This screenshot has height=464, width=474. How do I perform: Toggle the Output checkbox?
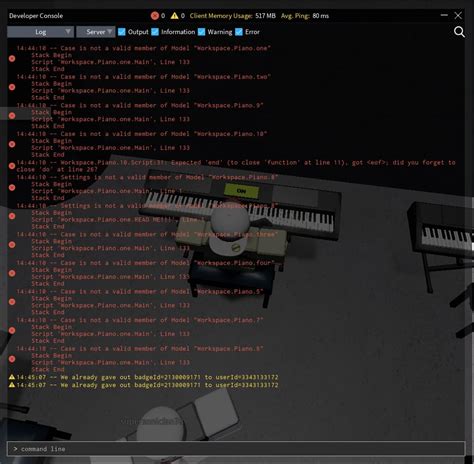click(122, 32)
